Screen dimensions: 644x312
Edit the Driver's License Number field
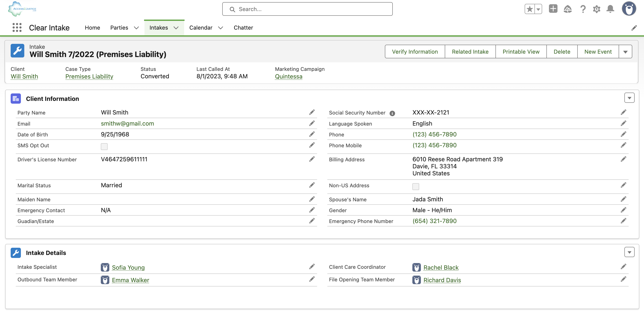pyautogui.click(x=312, y=159)
